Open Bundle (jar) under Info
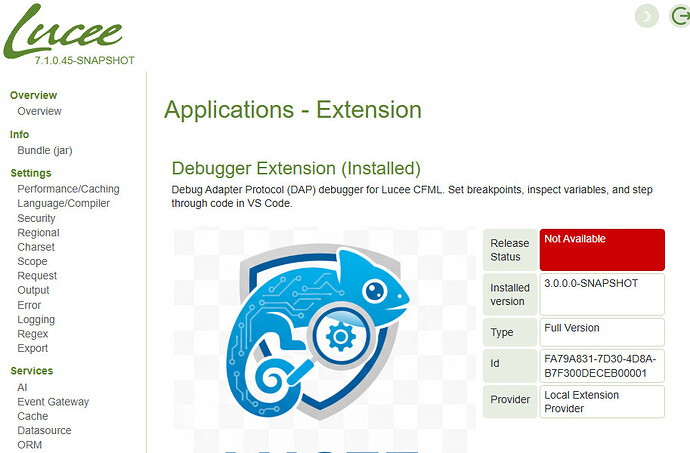Viewport: 690px width, 453px height. pos(44,150)
